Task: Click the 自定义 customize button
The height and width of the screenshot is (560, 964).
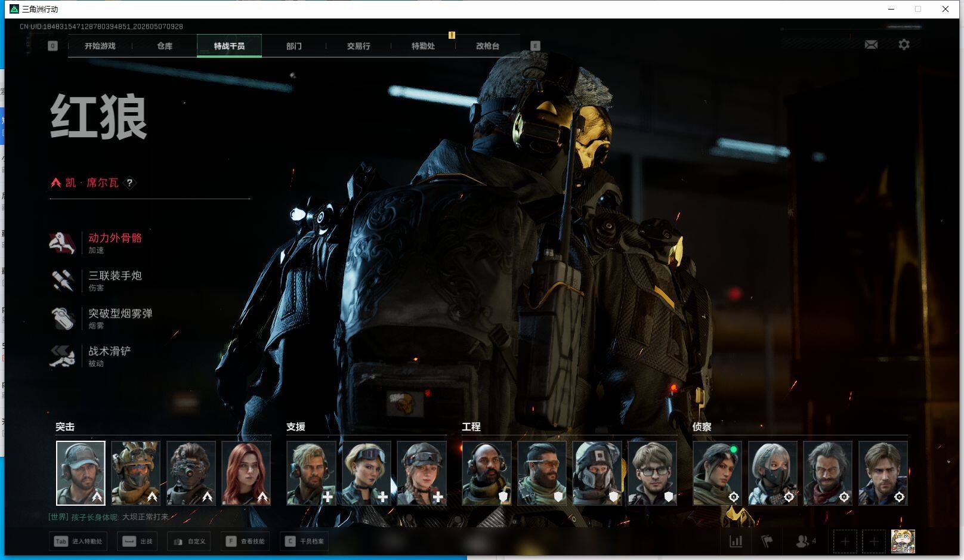Action: point(189,542)
